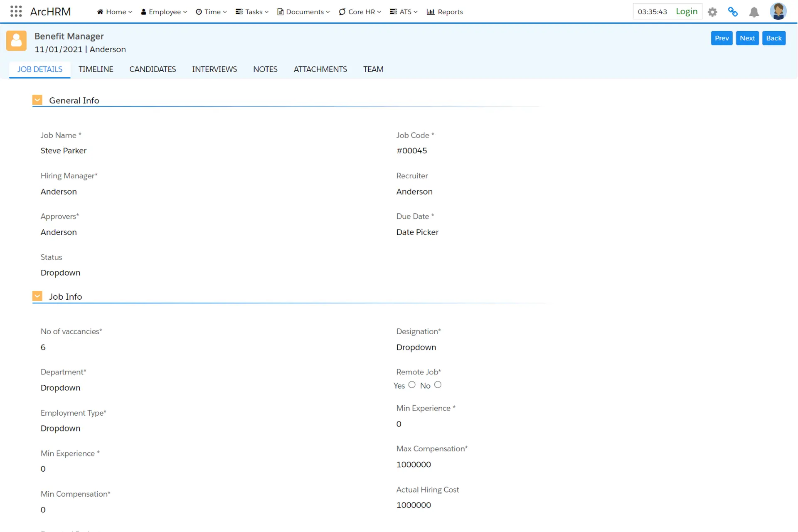The height and width of the screenshot is (532, 798).
Task: Click the blue link chain icon
Action: pyautogui.click(x=733, y=12)
